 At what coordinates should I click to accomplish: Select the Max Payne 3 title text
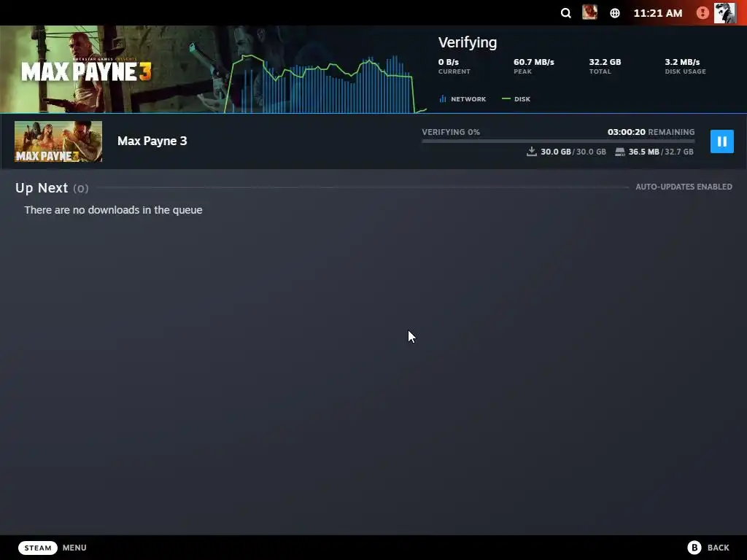152,141
